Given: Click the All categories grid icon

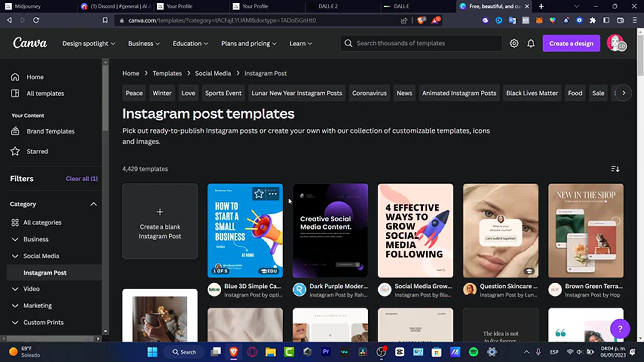Looking at the screenshot, I should tap(15, 223).
